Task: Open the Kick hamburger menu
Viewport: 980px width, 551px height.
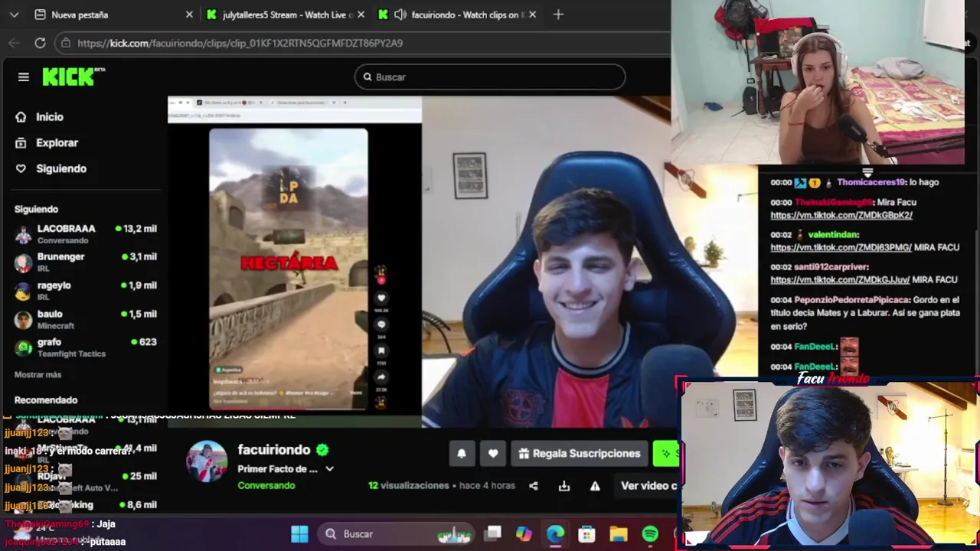Action: pyautogui.click(x=24, y=77)
